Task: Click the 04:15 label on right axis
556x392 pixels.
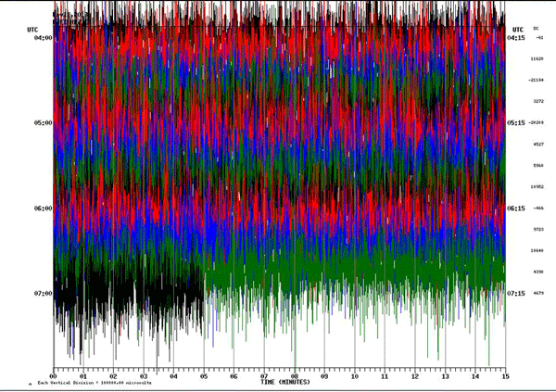Action: pyautogui.click(x=516, y=38)
